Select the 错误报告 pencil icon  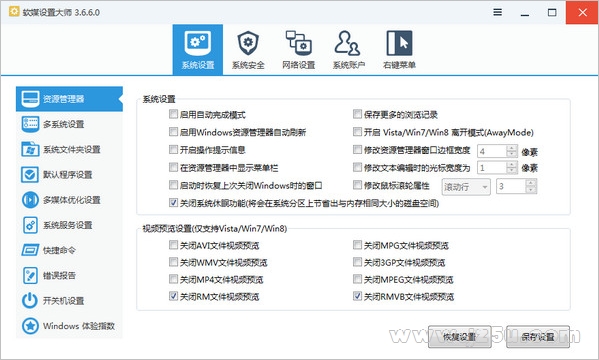tap(30, 275)
